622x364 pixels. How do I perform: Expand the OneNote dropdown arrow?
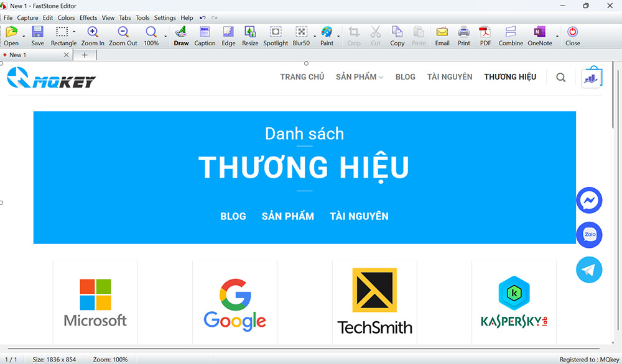(x=557, y=35)
